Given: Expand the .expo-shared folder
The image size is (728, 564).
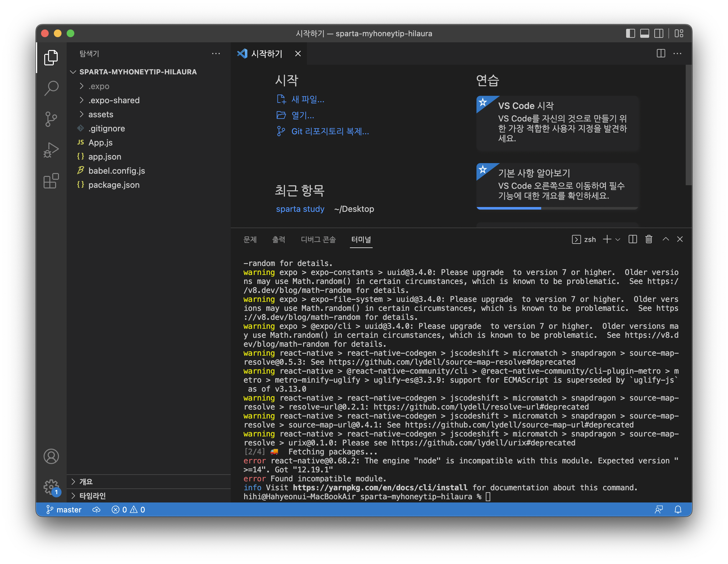Looking at the screenshot, I should (x=149, y=100).
